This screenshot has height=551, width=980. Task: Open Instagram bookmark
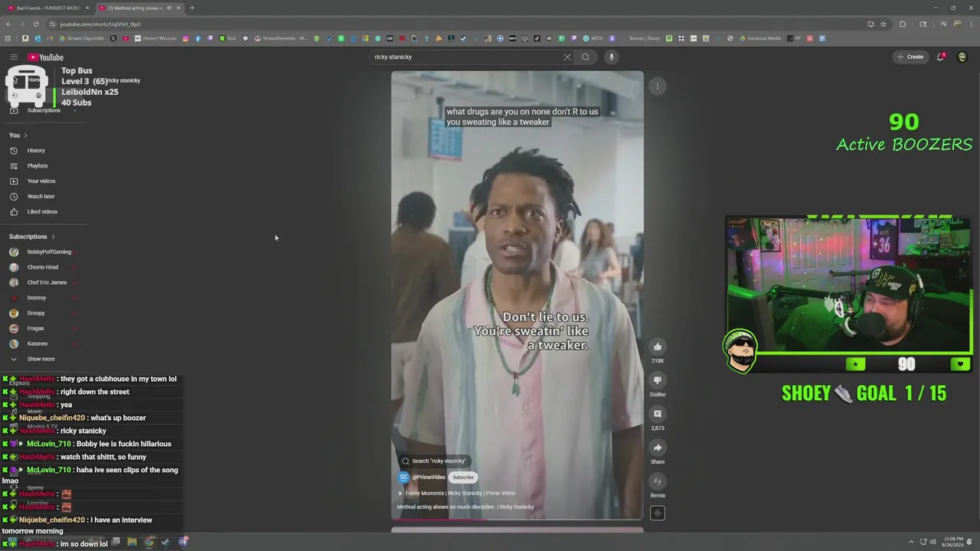[185, 38]
